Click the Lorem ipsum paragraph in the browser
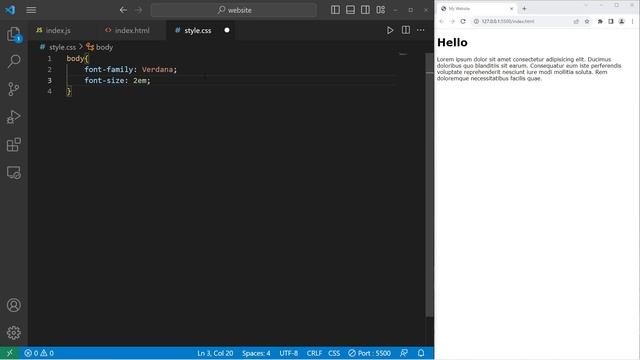Viewport: 640px width, 360px height. coord(529,69)
